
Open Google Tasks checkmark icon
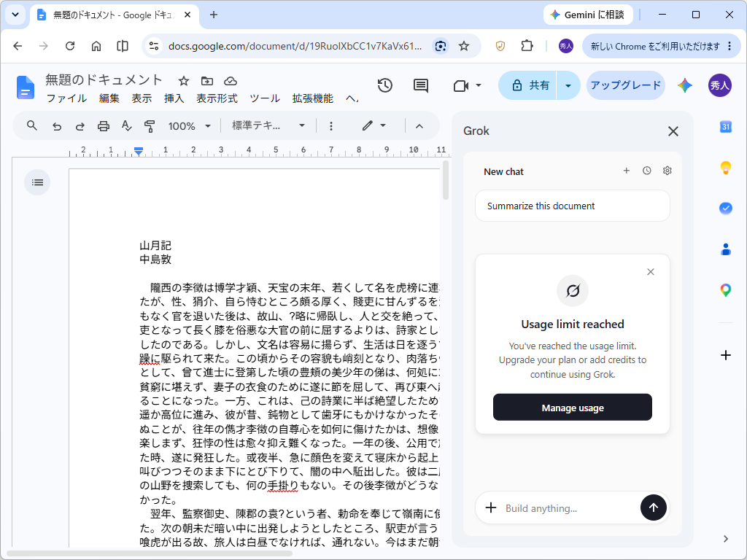point(725,208)
